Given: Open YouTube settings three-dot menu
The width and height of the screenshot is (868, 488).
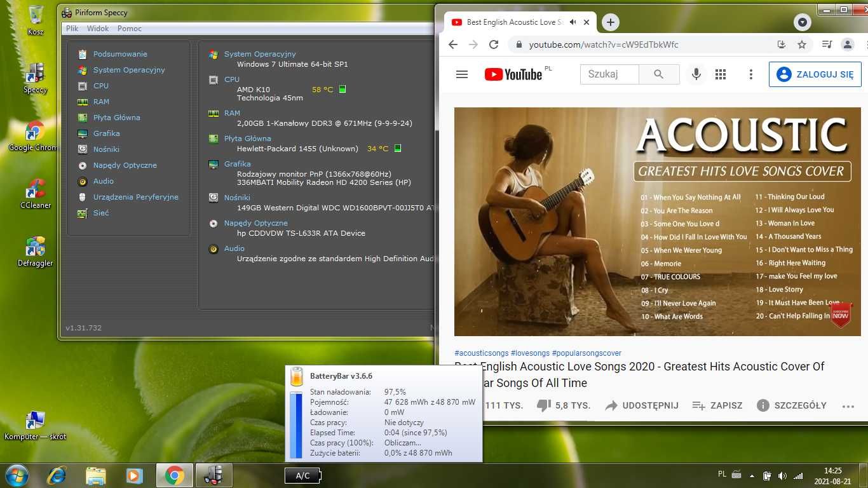Looking at the screenshot, I should tap(750, 74).
